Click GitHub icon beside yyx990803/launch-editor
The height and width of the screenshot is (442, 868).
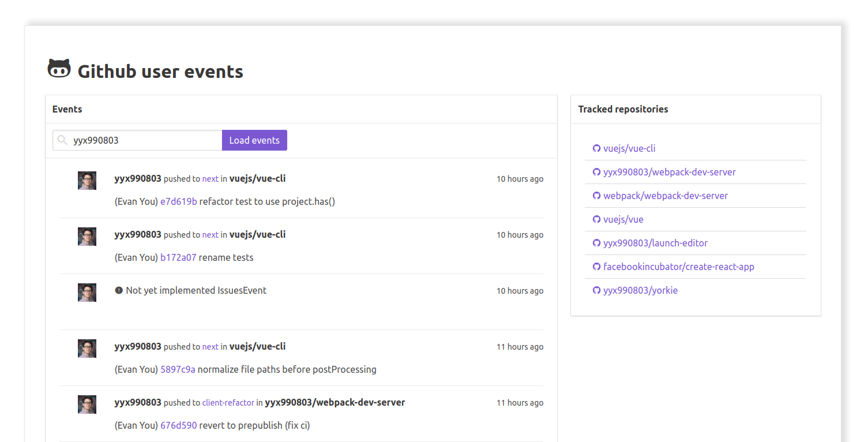coord(597,243)
